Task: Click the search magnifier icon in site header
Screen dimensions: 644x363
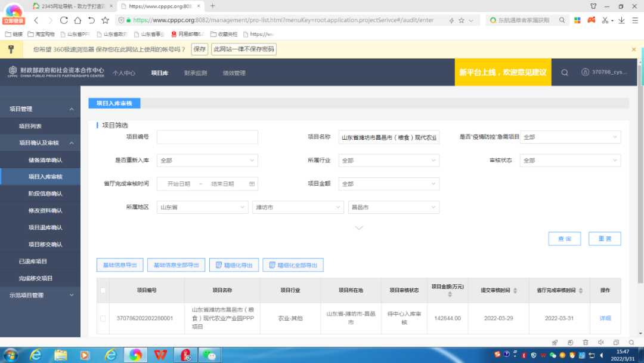Action: [x=564, y=72]
